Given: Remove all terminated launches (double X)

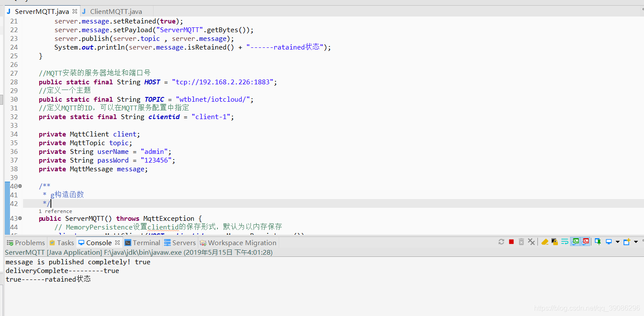Looking at the screenshot, I should pos(531,242).
